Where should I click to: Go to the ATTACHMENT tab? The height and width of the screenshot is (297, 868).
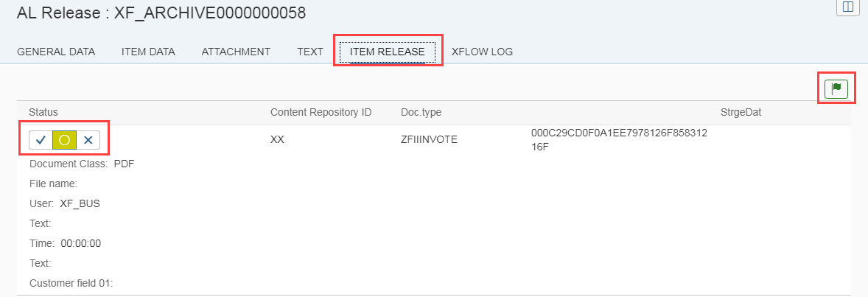pyautogui.click(x=236, y=52)
